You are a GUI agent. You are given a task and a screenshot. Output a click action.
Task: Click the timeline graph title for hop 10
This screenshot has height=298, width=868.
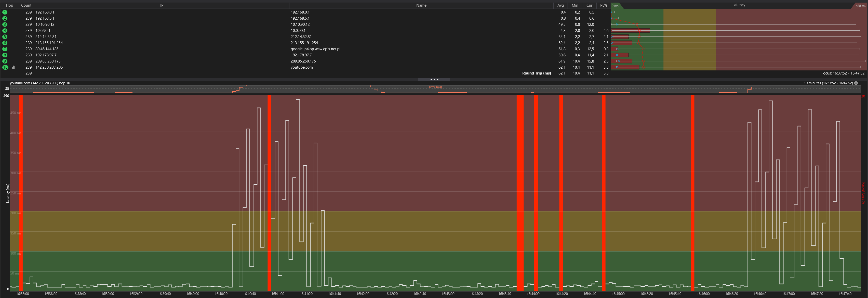[x=40, y=83]
